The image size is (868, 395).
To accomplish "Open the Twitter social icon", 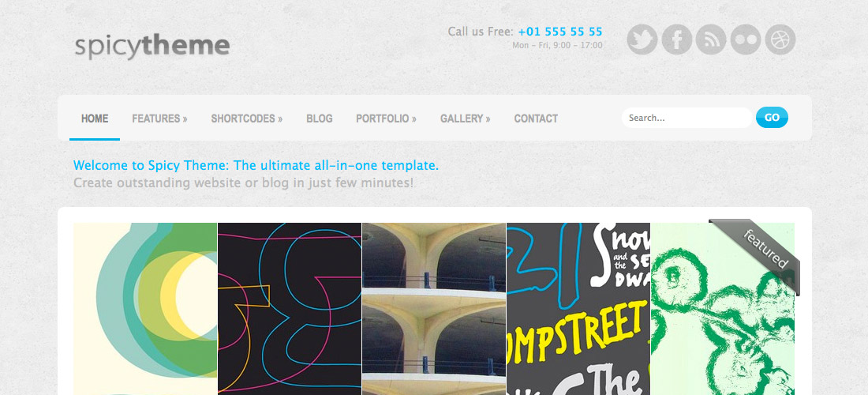I will 642,39.
